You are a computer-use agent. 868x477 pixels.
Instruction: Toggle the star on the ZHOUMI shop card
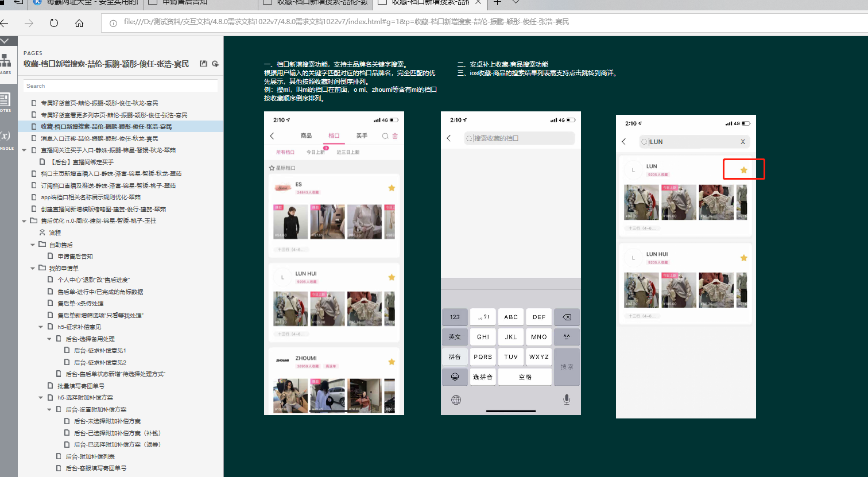[392, 362]
